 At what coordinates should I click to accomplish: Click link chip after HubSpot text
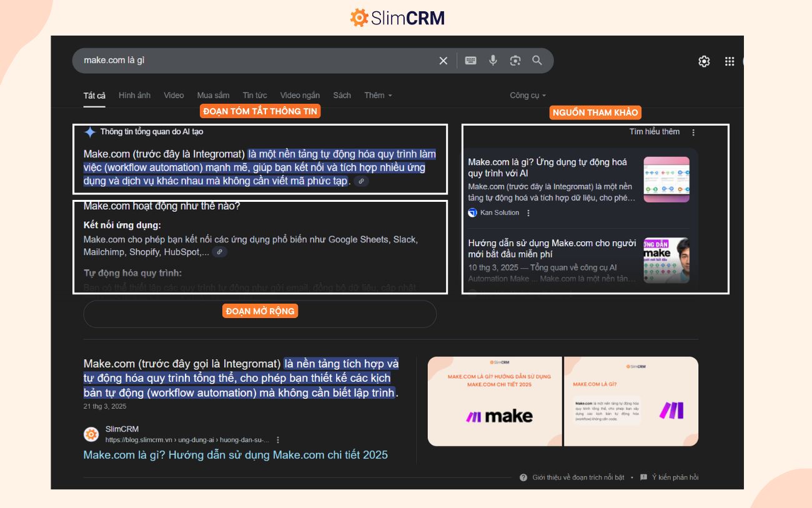coord(219,252)
